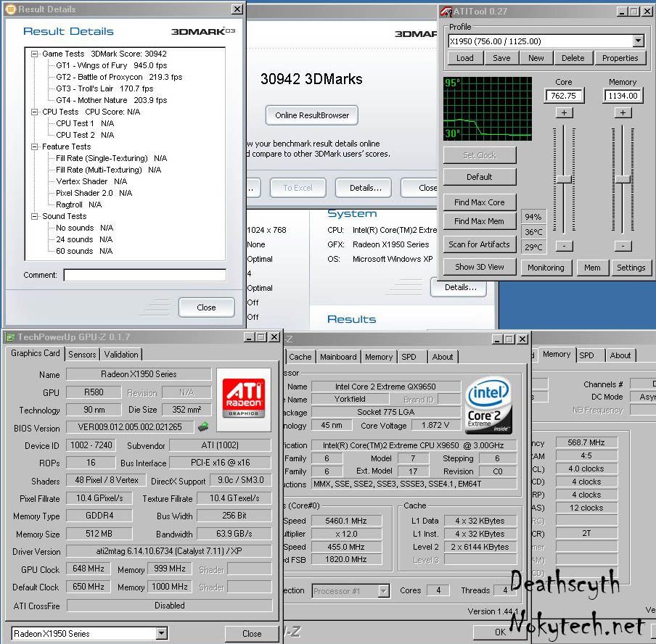Click the fan speed 94% readout in ATITool

coord(533,217)
